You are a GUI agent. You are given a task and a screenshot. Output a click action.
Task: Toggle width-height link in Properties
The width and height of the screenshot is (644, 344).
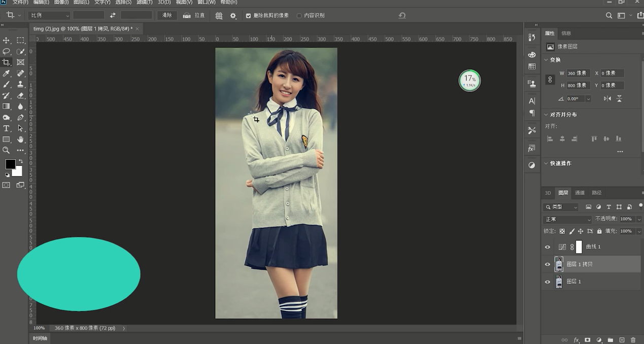(550, 79)
